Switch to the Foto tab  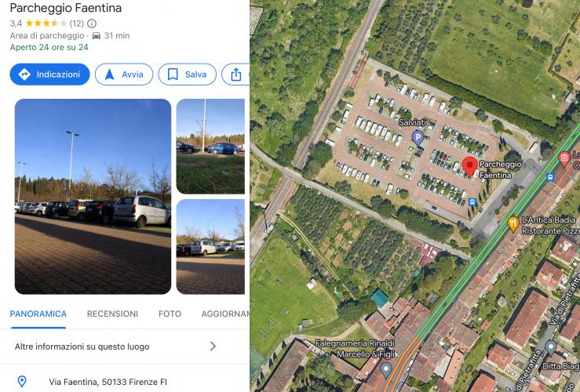click(170, 314)
